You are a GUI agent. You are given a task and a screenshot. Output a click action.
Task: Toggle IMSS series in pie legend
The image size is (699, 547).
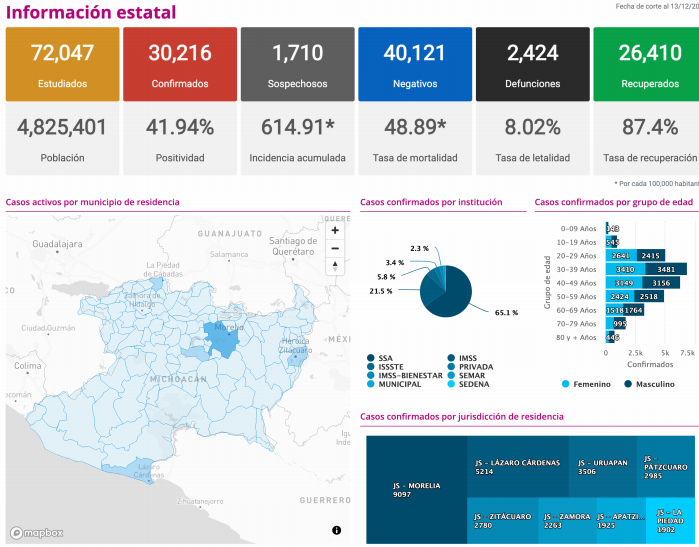(451, 357)
